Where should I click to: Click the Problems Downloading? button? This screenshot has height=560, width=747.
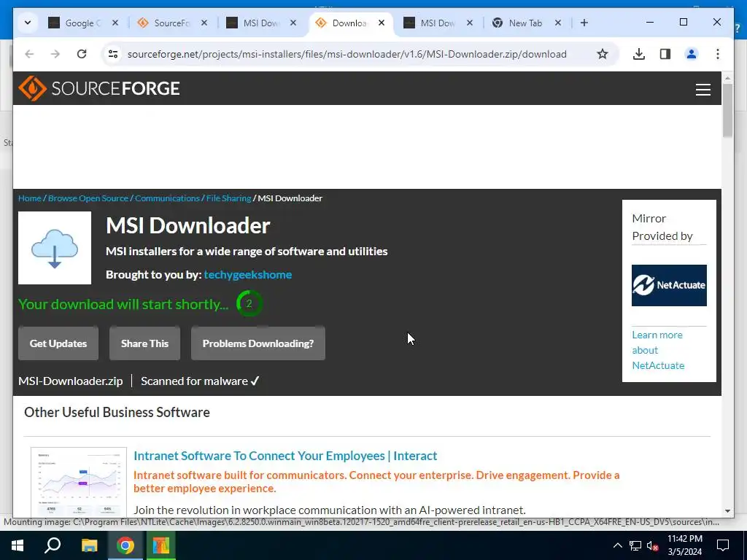(x=258, y=343)
